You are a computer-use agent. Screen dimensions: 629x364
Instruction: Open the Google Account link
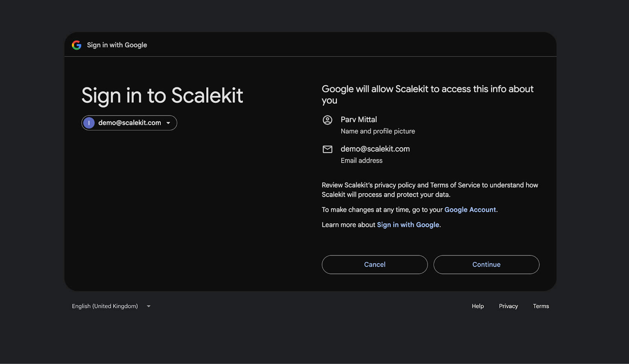pyautogui.click(x=470, y=209)
